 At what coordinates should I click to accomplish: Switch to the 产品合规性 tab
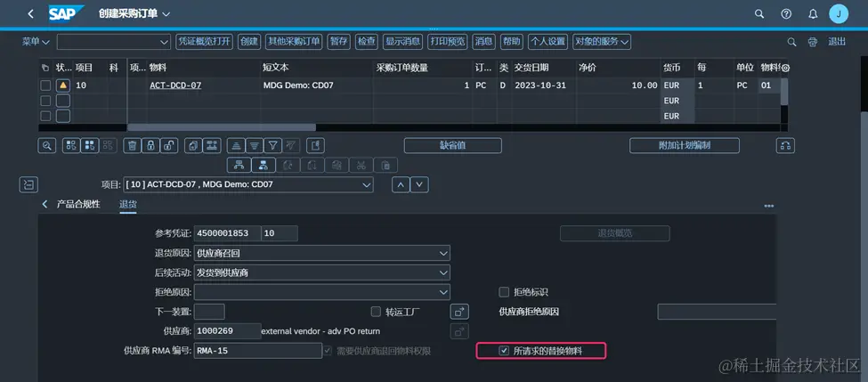tap(78, 204)
